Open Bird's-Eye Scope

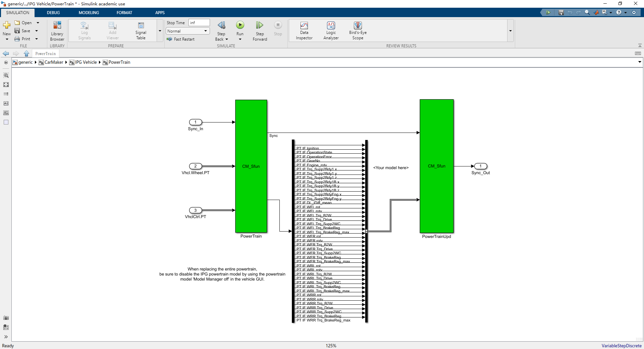click(358, 31)
